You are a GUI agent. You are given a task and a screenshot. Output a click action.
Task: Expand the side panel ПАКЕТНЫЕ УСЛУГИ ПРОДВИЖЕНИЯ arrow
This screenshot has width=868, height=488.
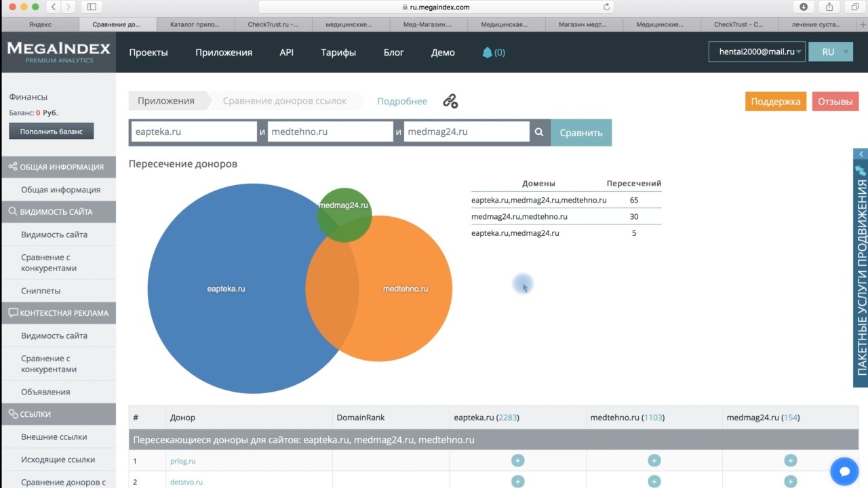[861, 155]
